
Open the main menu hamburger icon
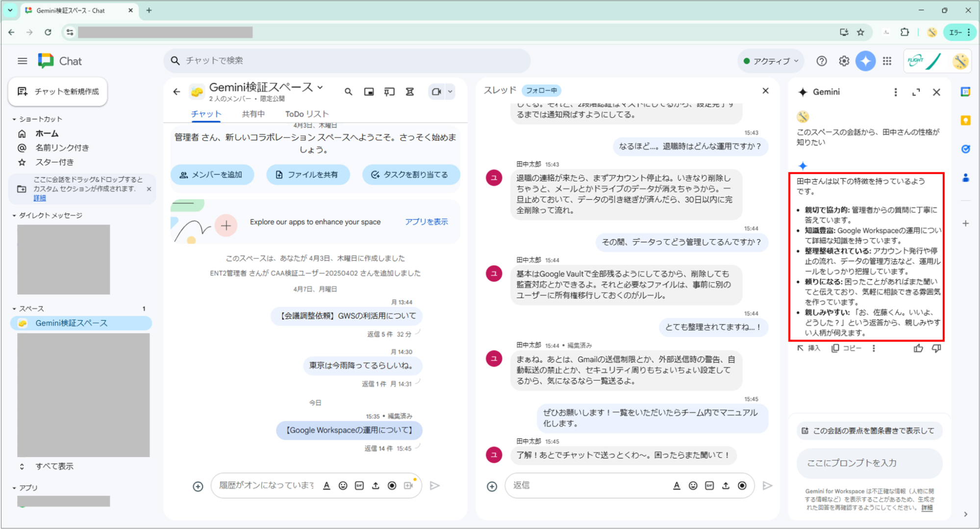point(22,61)
